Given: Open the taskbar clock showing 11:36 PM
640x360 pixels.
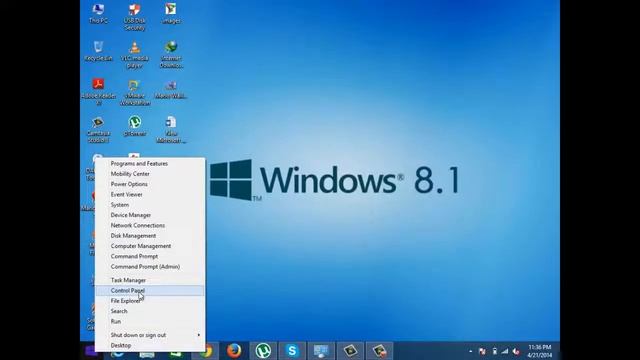Looking at the screenshot, I should (x=540, y=351).
